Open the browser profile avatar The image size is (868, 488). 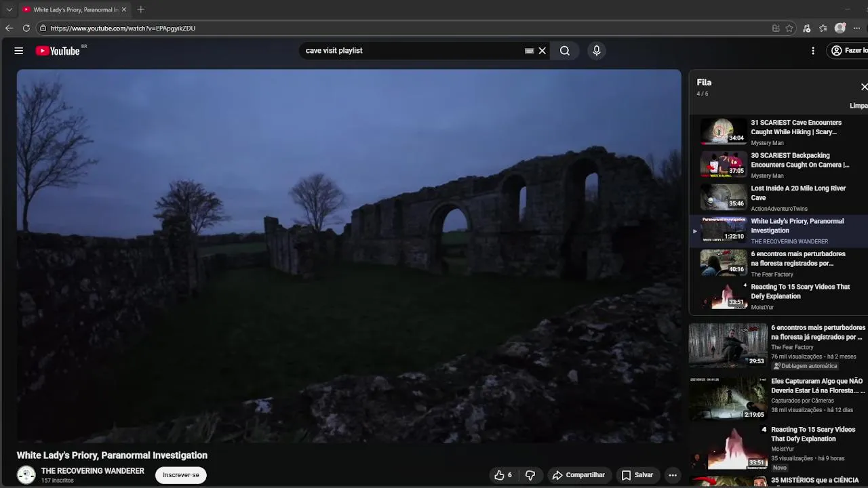pyautogui.click(x=840, y=28)
